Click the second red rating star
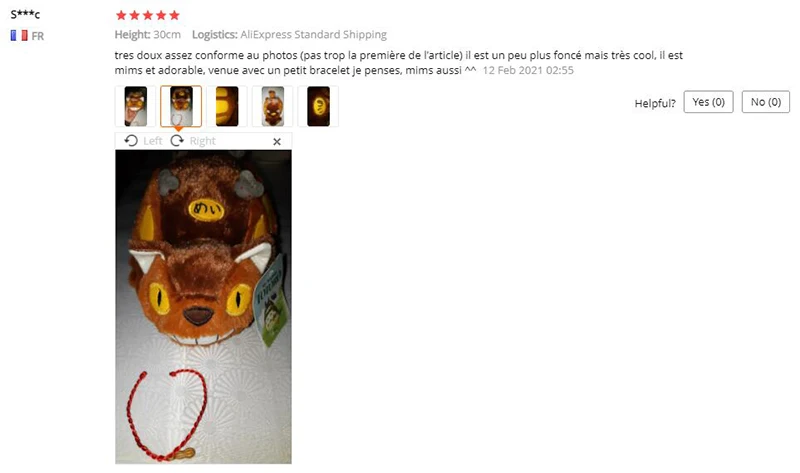Image resolution: width=800 pixels, height=473 pixels. pyautogui.click(x=135, y=15)
